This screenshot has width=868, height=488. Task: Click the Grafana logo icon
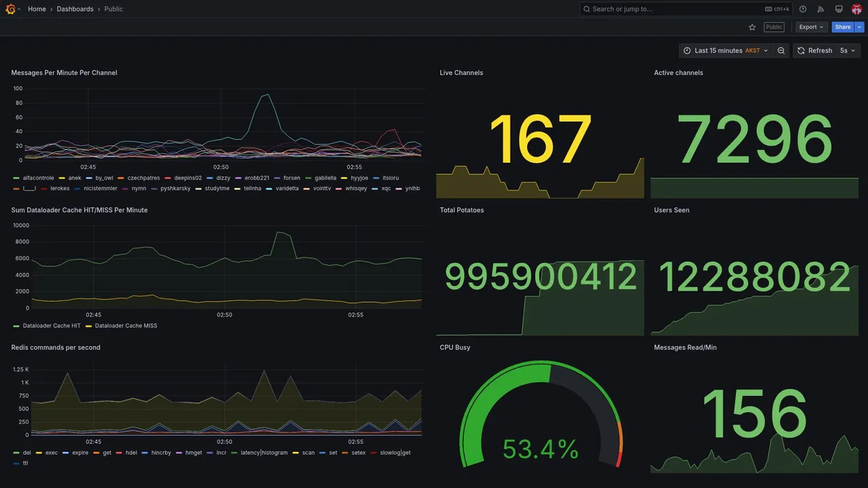pyautogui.click(x=10, y=9)
